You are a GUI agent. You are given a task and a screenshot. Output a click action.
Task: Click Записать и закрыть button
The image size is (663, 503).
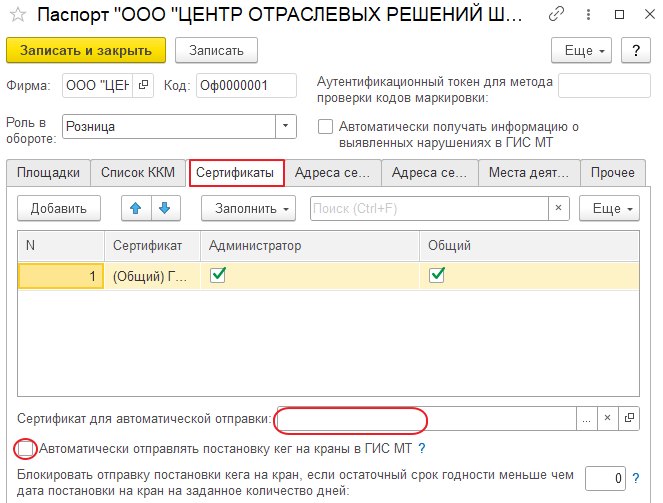coord(86,50)
